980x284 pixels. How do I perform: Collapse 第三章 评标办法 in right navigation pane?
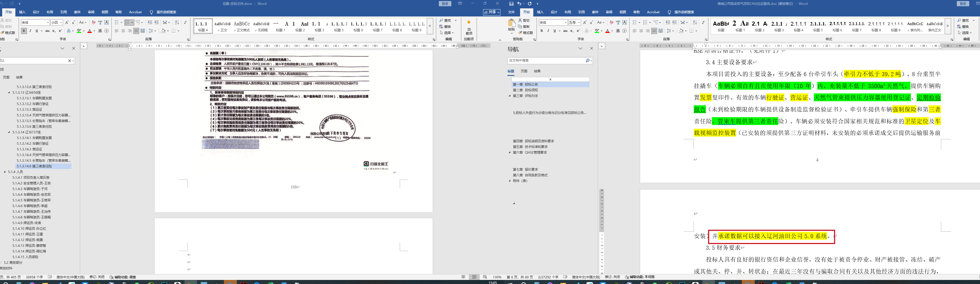coord(510,96)
